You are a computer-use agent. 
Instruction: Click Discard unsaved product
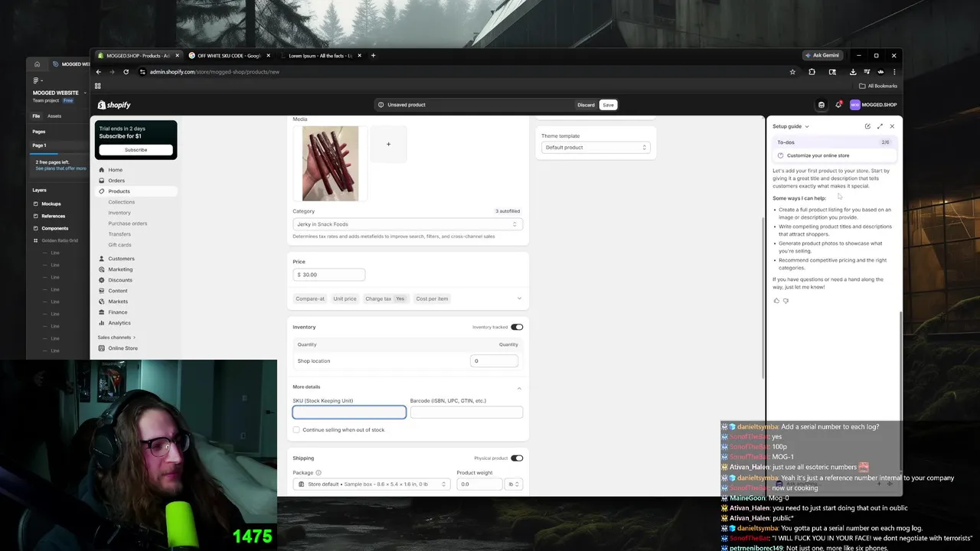click(586, 105)
